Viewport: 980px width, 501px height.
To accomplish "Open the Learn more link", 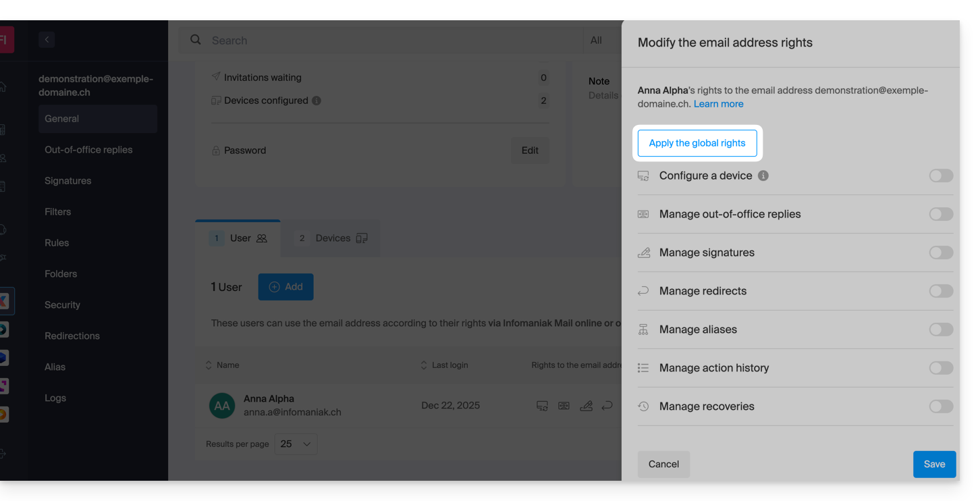I will tap(718, 104).
